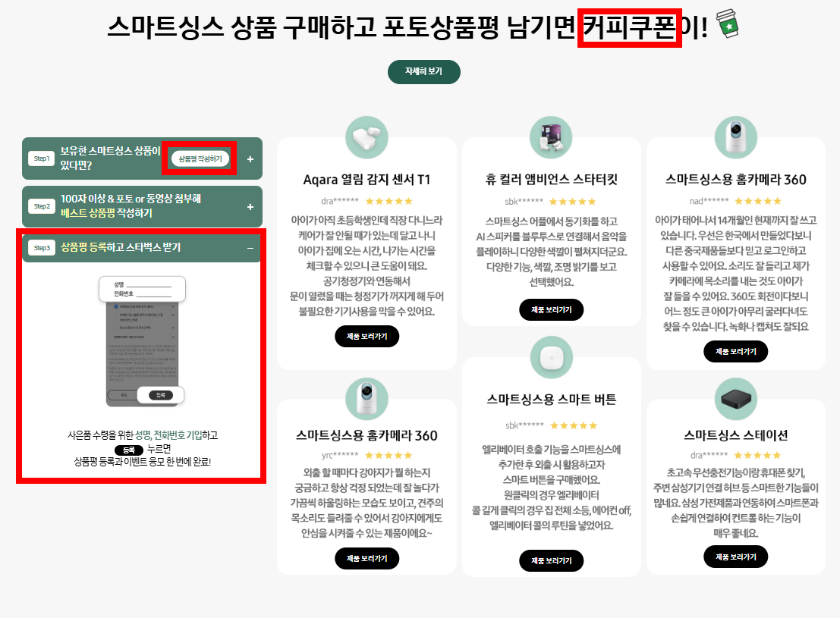Open the Step3 상품평 등록하고 스타벅스 받기 header
The height and width of the screenshot is (618, 840).
(142, 247)
